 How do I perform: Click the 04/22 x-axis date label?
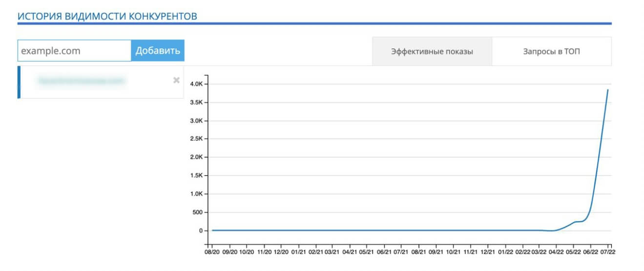(557, 252)
